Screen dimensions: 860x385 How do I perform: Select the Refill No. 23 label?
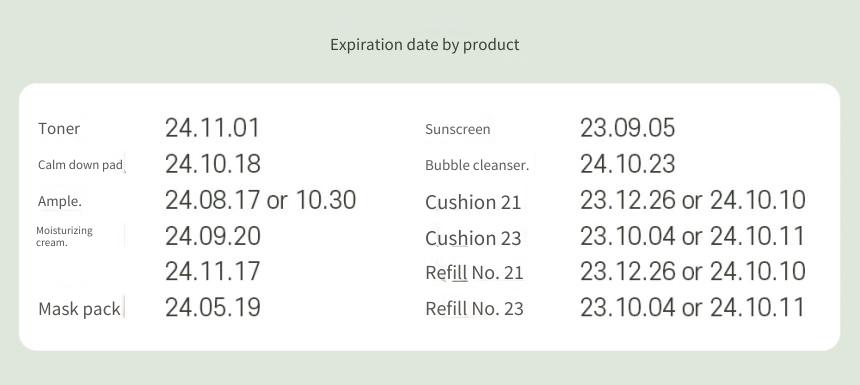pos(474,309)
